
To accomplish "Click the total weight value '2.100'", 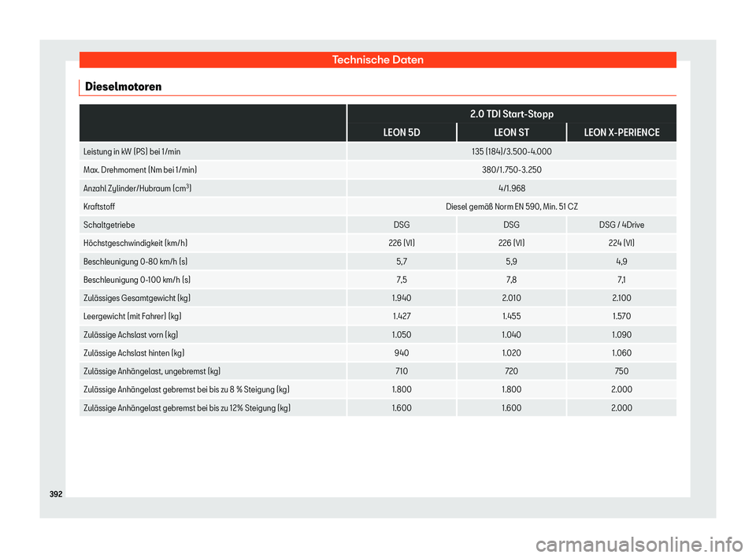I will [x=621, y=298].
